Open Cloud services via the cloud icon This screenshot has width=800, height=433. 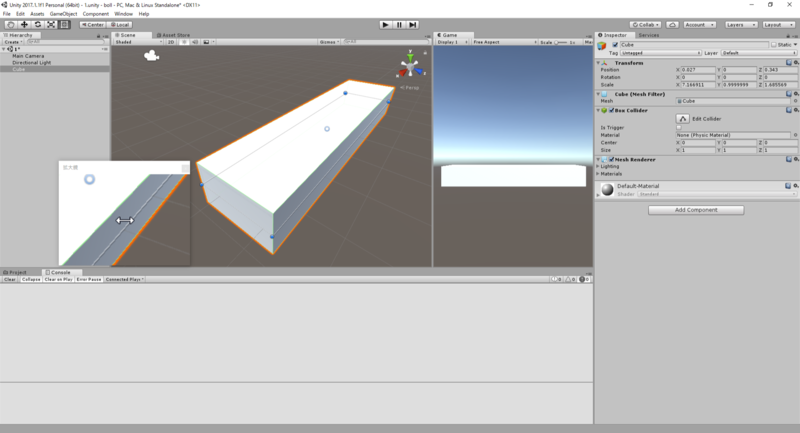672,24
